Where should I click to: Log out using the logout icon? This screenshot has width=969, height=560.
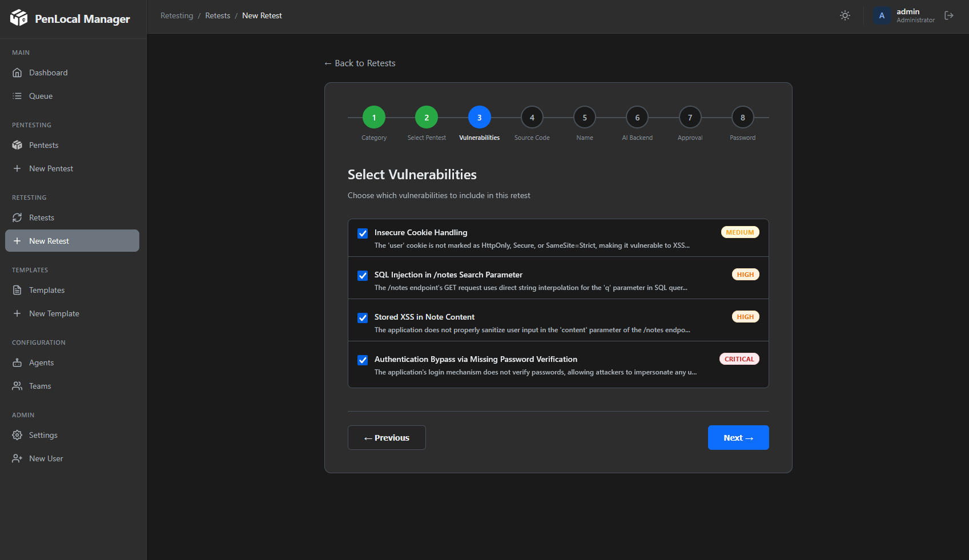(x=949, y=15)
